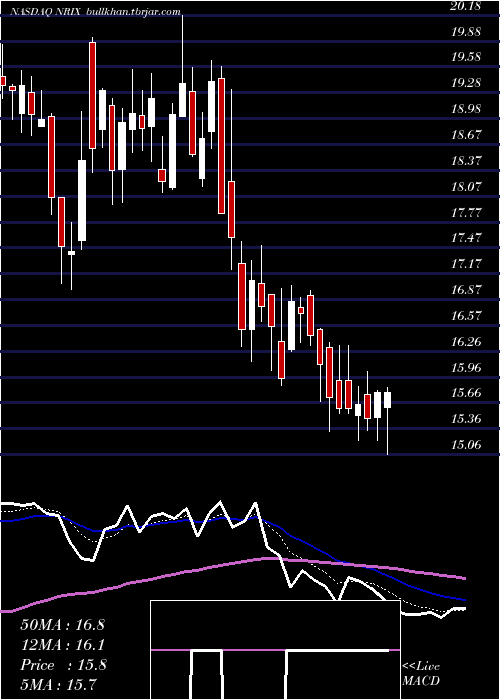The height and width of the screenshot is (700, 500).
Task: Click the 19.28 price axis label
Action: click(x=467, y=83)
